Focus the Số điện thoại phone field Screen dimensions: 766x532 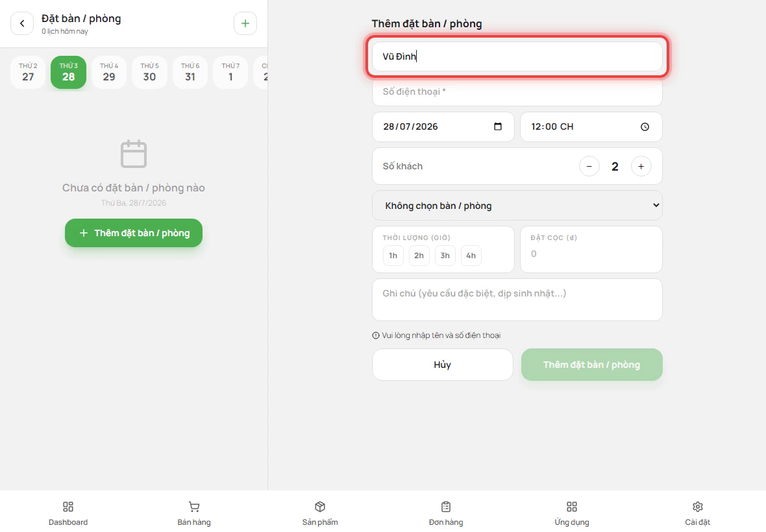pos(517,91)
